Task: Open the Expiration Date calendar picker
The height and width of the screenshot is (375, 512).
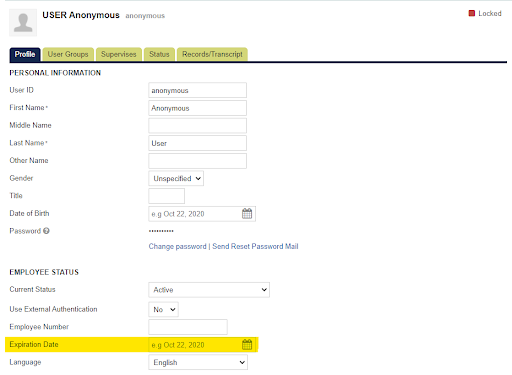Action: click(x=247, y=345)
